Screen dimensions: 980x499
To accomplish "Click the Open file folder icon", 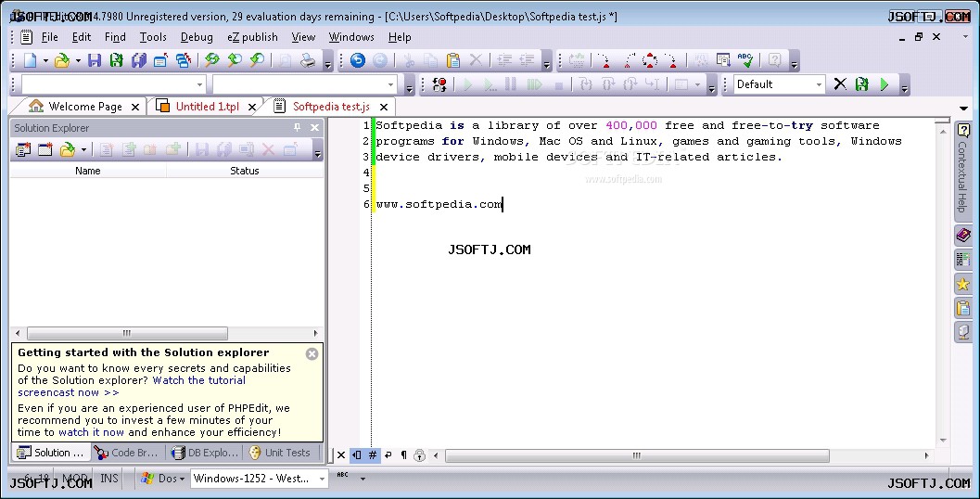I will pos(62,60).
